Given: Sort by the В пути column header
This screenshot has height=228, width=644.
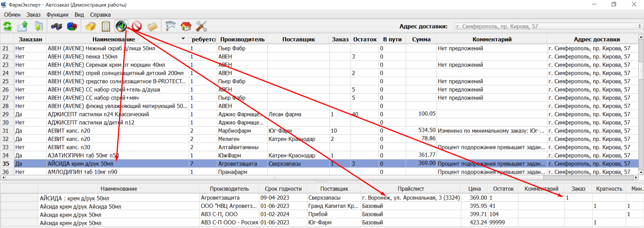Looking at the screenshot, I should click(x=392, y=39).
